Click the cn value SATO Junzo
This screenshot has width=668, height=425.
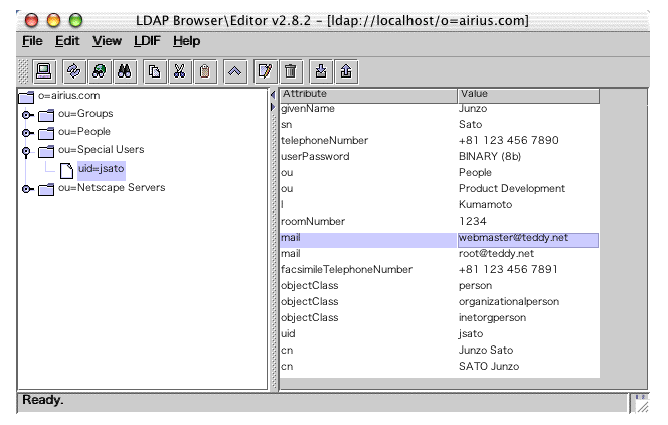click(x=489, y=367)
